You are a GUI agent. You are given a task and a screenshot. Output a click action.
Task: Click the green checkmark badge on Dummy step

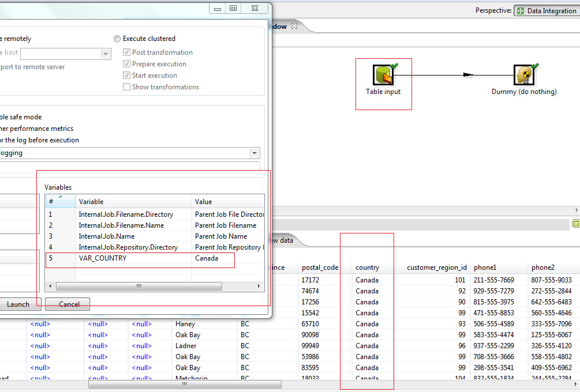532,65
